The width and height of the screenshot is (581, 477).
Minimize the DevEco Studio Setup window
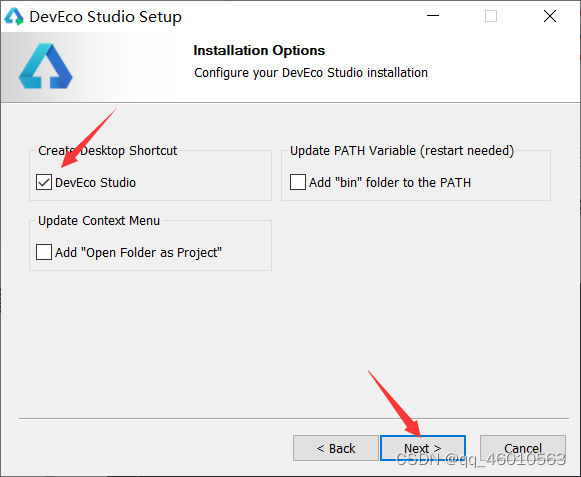pos(433,16)
